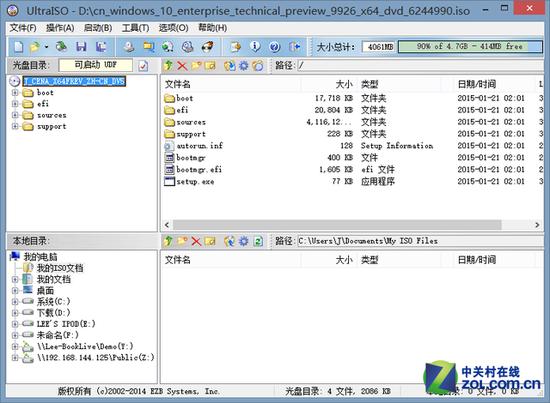Expand the support folder in the disc tree
The height and width of the screenshot is (403, 550).
pyautogui.click(x=15, y=126)
